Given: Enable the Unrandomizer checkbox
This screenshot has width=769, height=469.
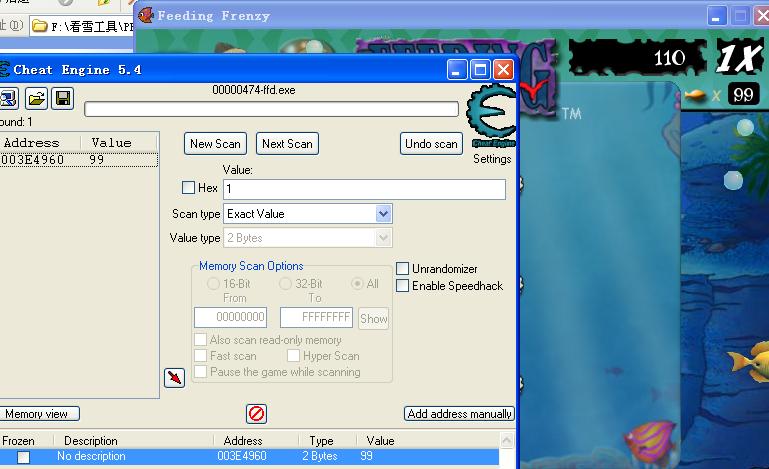Looking at the screenshot, I should click(x=402, y=268).
